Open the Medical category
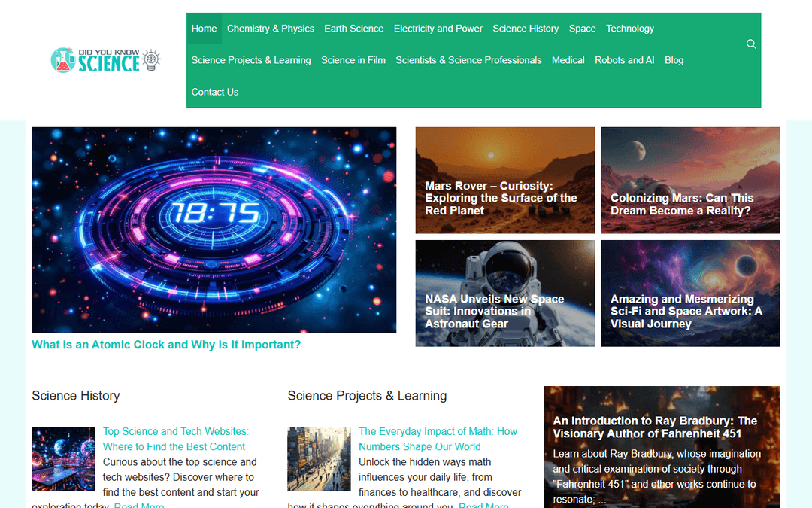812x508 pixels. 568,60
